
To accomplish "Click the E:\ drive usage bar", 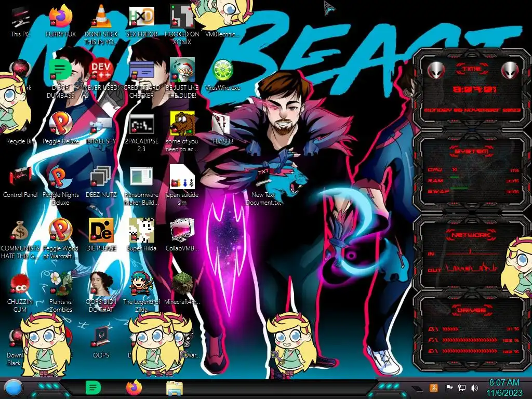I will pyautogui.click(x=470, y=351).
